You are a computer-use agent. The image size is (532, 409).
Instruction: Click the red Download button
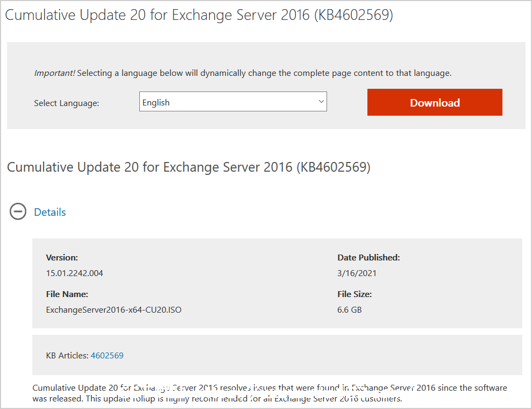pyautogui.click(x=435, y=102)
